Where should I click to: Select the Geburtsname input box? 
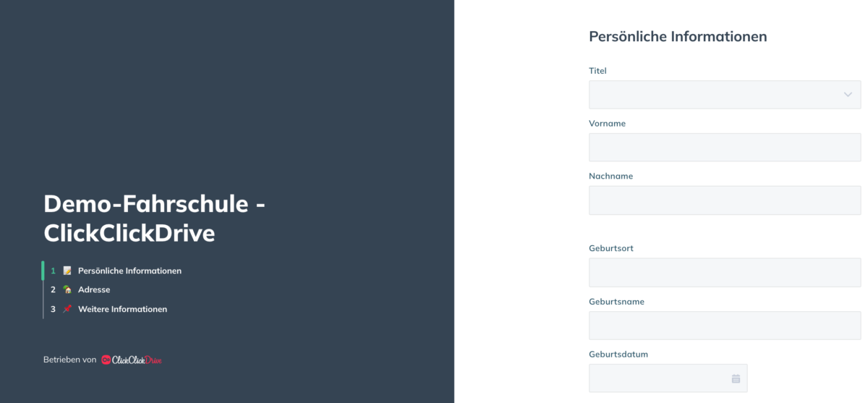[725, 326]
